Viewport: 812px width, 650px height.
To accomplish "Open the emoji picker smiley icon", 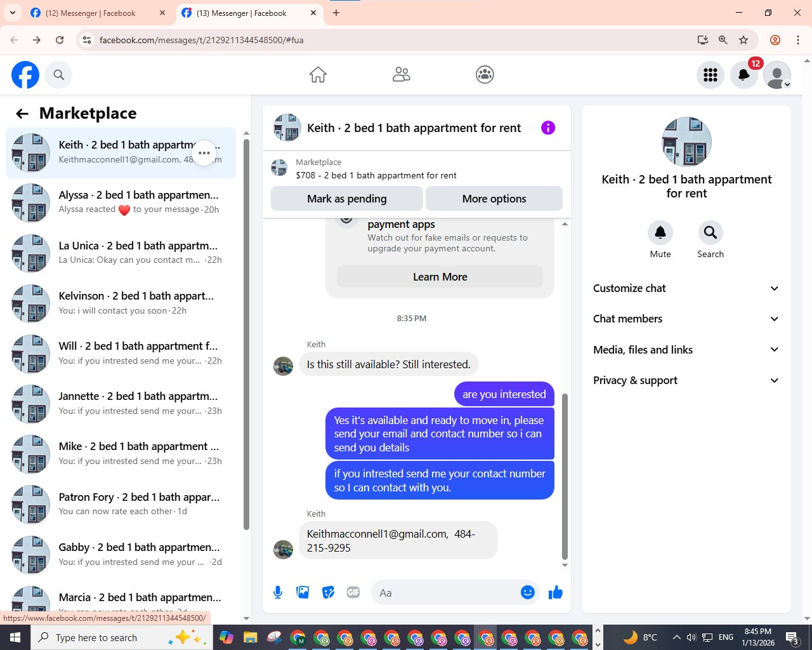I will coord(528,592).
